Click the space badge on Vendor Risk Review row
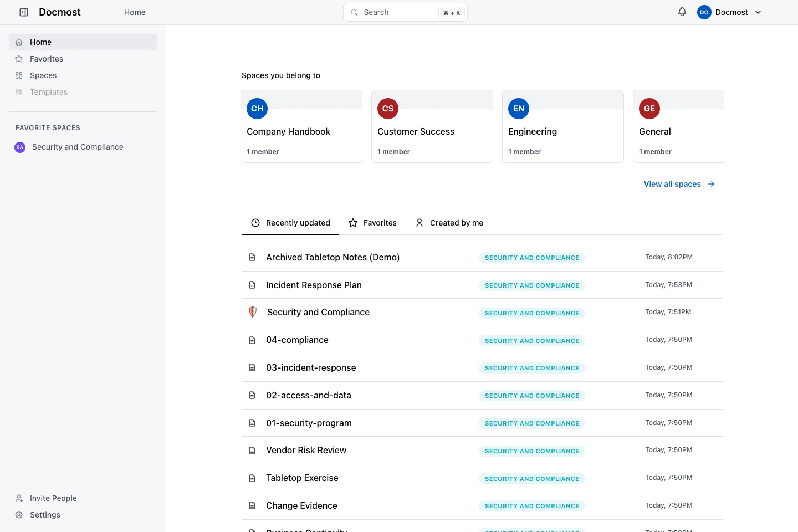 [532, 451]
